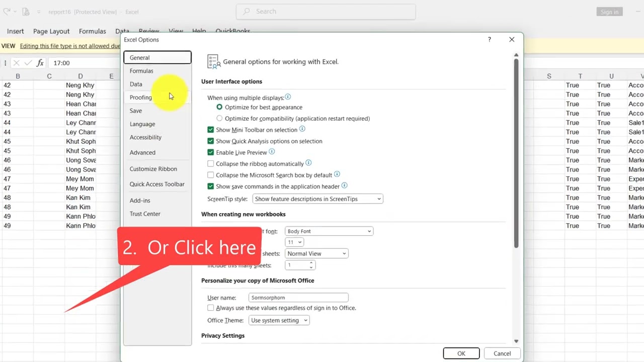Image resolution: width=644 pixels, height=362 pixels.
Task: Open the Office Theme dropdown
Action: (279, 320)
